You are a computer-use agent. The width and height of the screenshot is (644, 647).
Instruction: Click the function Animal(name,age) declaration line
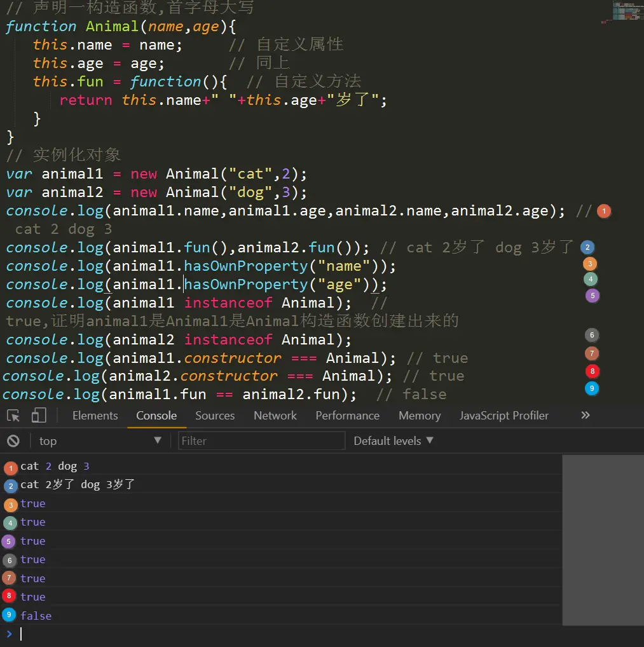coord(121,27)
